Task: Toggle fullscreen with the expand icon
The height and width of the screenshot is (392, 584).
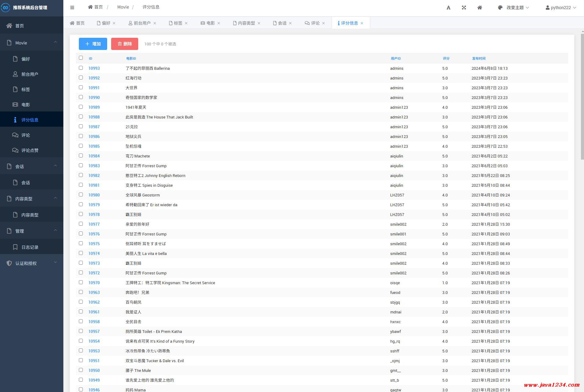Action: (464, 8)
